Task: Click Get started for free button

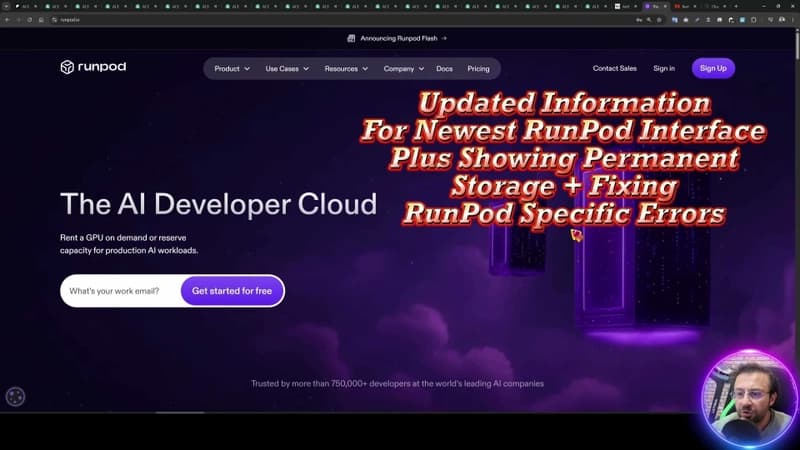Action: (232, 291)
